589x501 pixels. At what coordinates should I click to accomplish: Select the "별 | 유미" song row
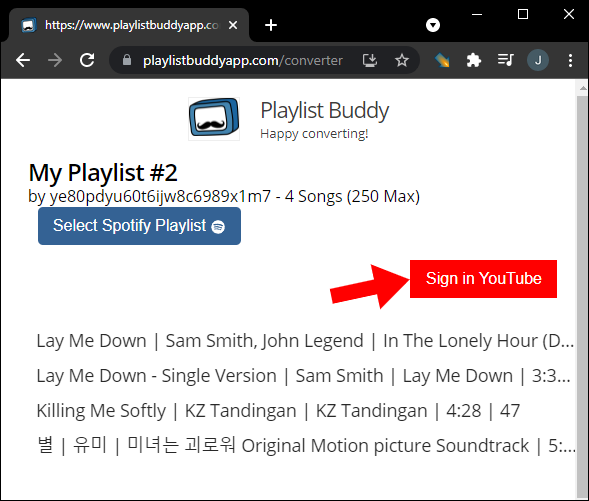(306, 446)
